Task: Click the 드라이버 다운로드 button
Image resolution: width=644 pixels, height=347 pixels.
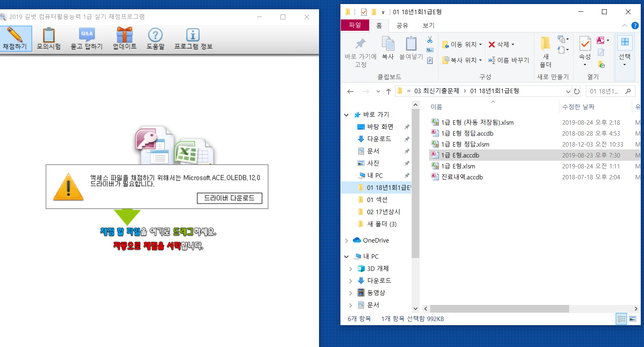Action: click(230, 198)
